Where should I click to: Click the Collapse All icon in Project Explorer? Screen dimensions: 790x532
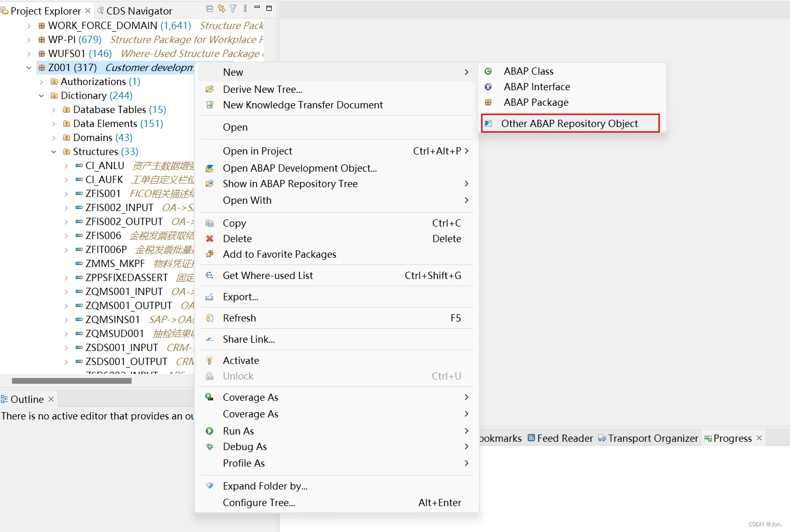pos(209,8)
